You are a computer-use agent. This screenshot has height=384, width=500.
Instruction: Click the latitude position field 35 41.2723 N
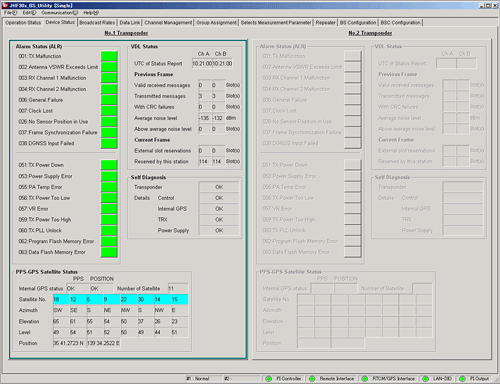point(70,343)
